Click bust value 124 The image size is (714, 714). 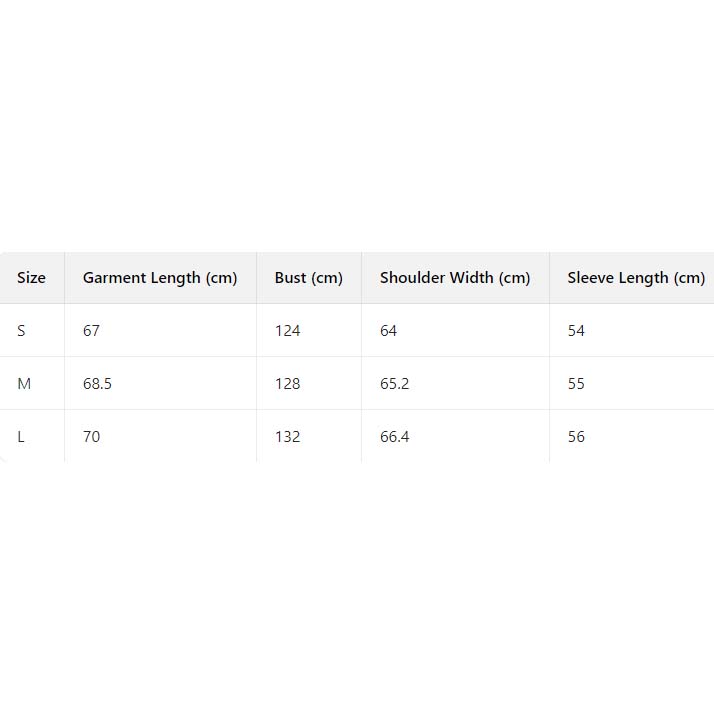288,331
